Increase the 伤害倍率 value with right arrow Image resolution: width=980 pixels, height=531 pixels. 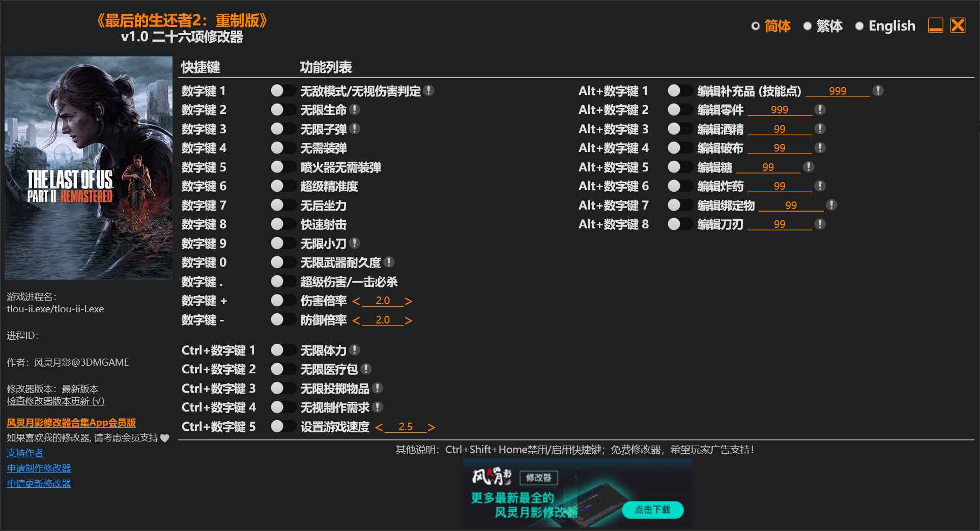tap(409, 301)
